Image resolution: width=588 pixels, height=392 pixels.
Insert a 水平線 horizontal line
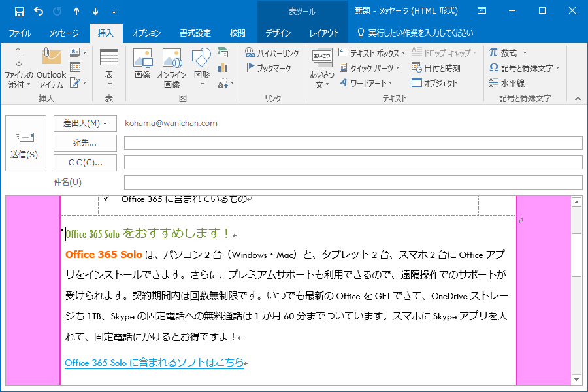click(506, 83)
